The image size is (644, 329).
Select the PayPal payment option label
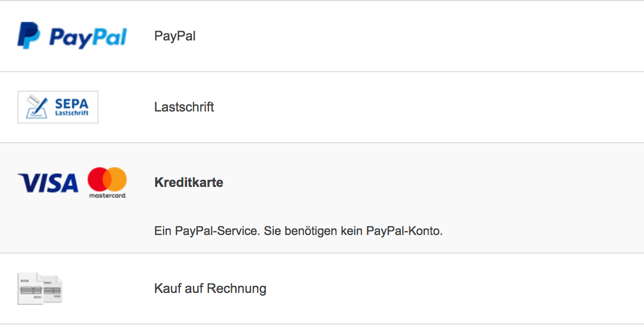[x=175, y=36]
